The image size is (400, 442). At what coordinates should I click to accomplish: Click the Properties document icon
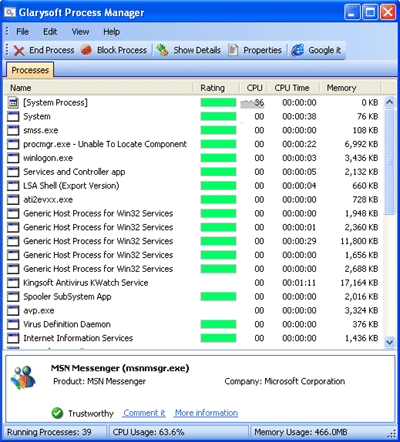pos(233,50)
